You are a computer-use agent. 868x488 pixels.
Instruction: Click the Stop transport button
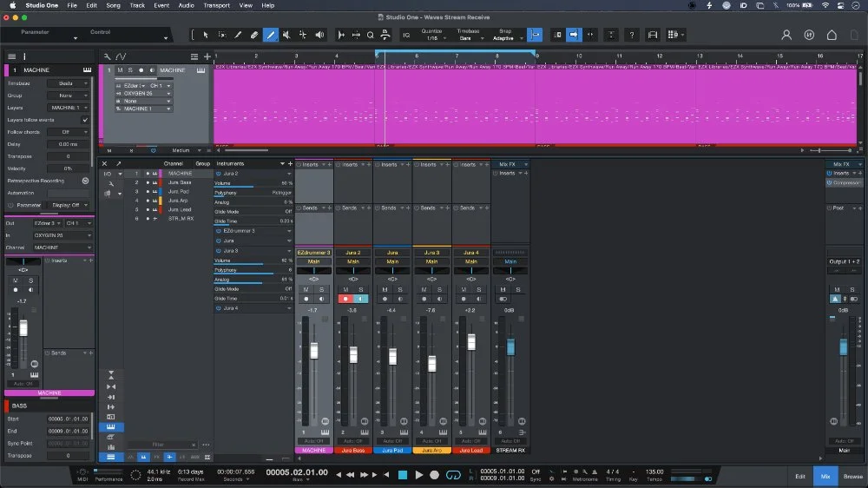point(403,475)
